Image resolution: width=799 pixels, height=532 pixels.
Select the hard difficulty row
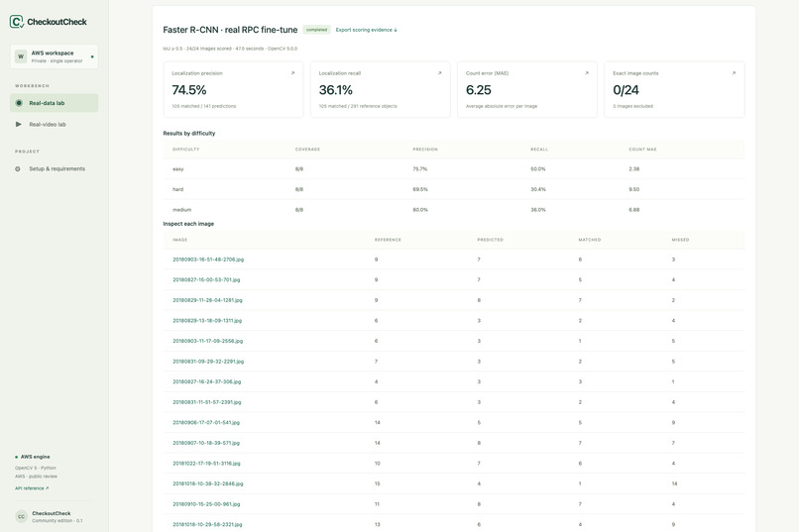[x=453, y=189]
